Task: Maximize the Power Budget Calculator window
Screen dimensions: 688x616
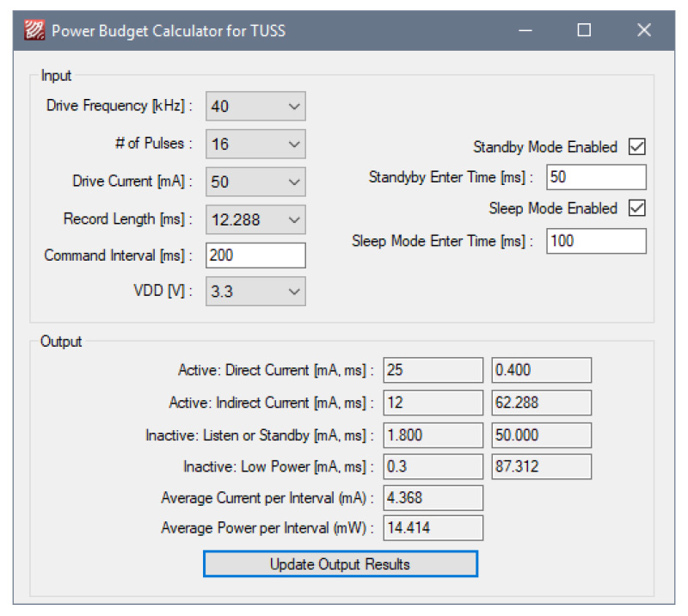Action: pyautogui.click(x=584, y=31)
